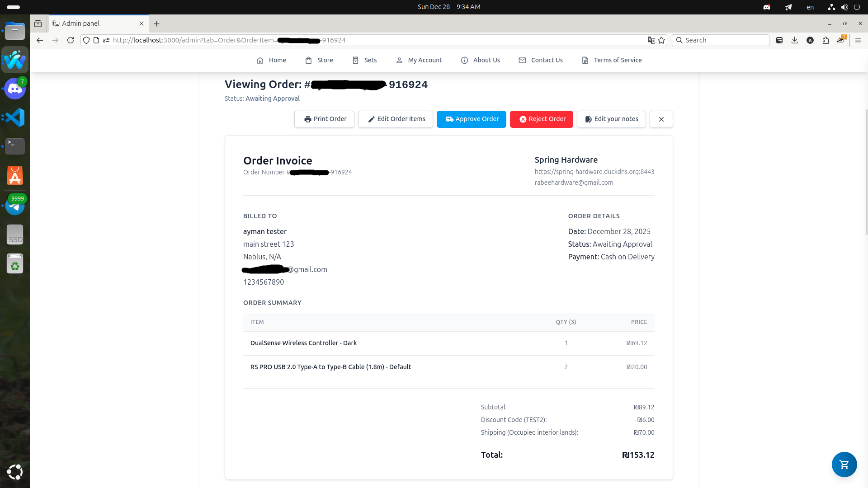Screen dimensions: 868x488
Task: Open Discord from the dock
Action: click(15, 89)
